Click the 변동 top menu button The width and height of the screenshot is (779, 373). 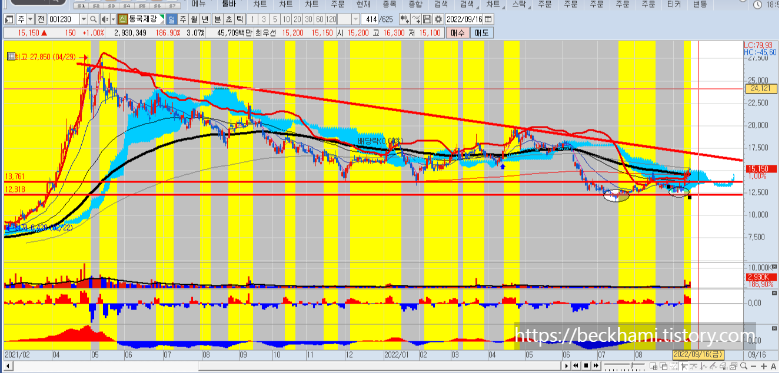point(700,4)
